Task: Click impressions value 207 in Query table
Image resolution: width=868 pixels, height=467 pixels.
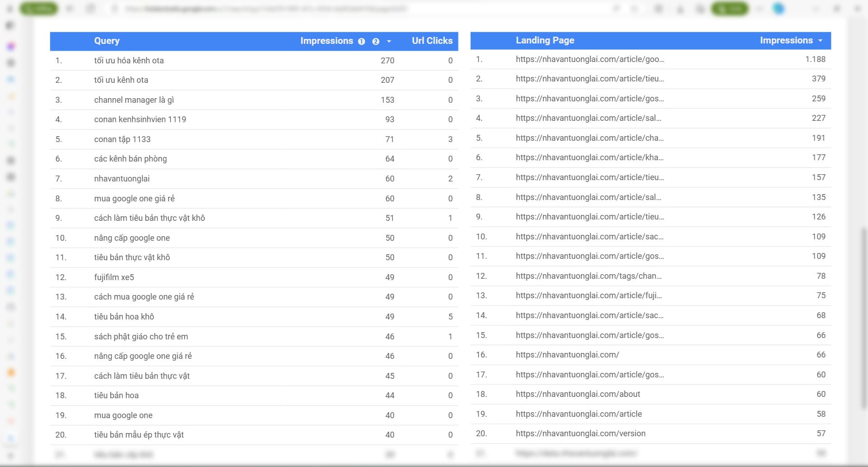Action: pyautogui.click(x=387, y=80)
